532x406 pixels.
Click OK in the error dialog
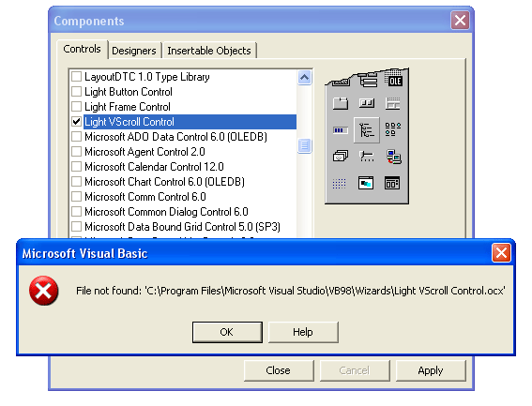click(x=227, y=332)
